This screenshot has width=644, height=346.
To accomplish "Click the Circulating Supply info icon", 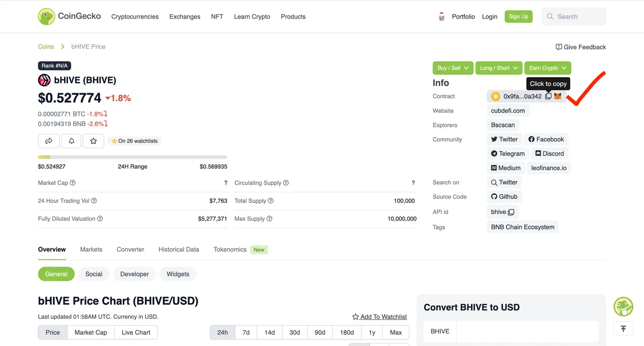I will coord(286,183).
